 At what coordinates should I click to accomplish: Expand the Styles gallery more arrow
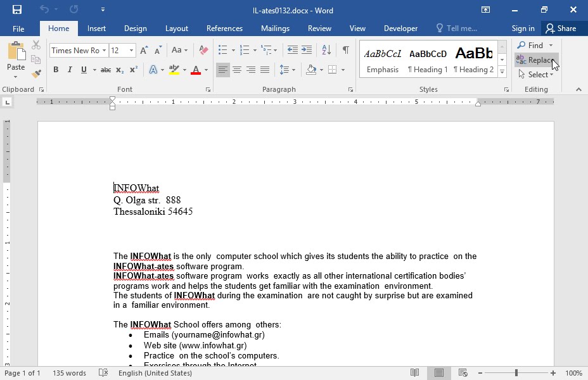(502, 71)
